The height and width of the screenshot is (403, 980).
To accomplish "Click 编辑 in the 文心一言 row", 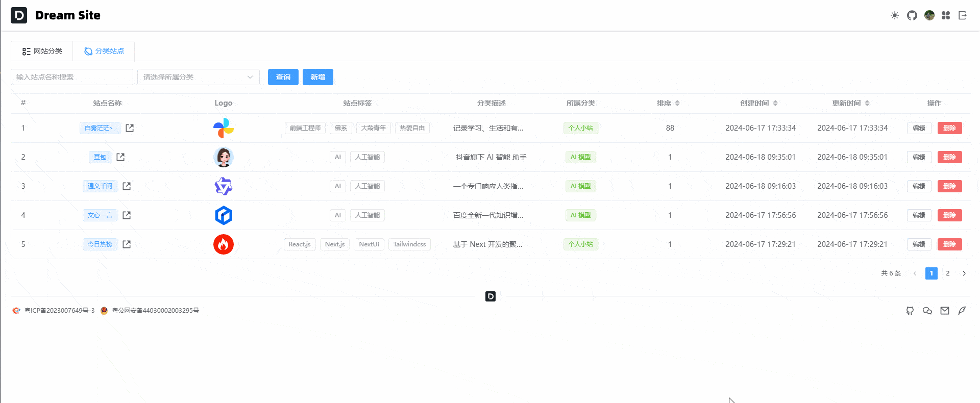I will point(919,215).
